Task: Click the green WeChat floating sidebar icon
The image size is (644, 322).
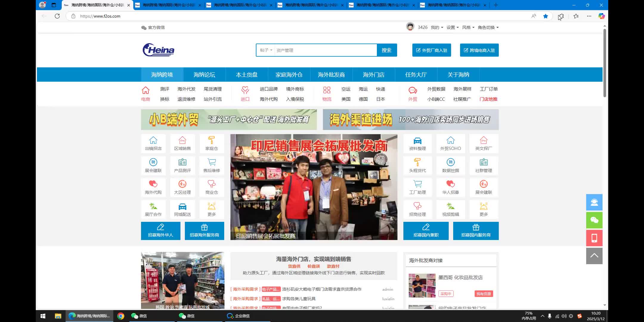Action: click(594, 220)
